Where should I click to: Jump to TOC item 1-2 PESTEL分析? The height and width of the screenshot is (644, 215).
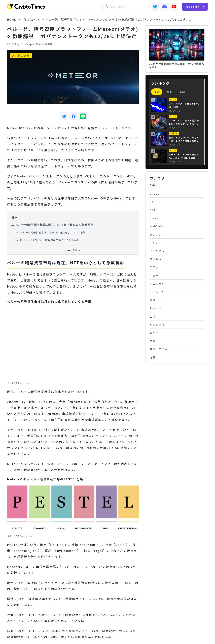(x=46, y=240)
